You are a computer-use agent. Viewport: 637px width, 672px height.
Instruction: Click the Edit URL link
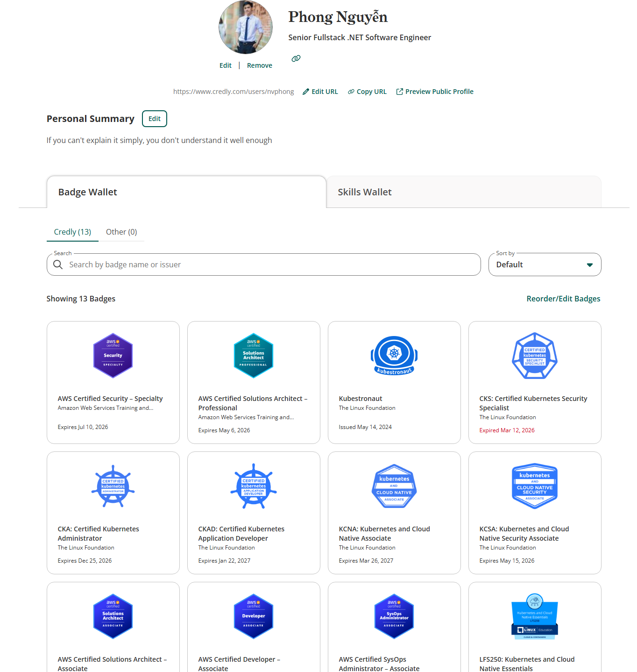click(320, 92)
